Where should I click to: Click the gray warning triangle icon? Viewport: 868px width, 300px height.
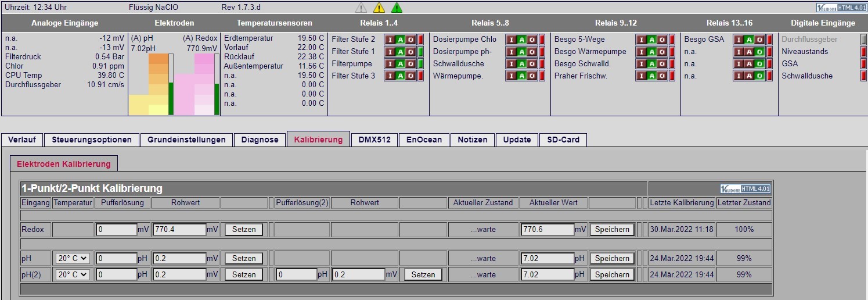pyautogui.click(x=361, y=8)
